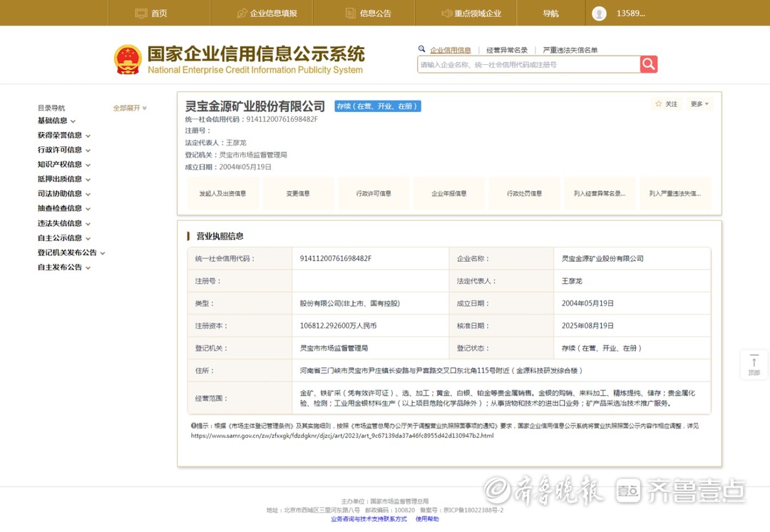The height and width of the screenshot is (532, 770).
Task: Expand the 抵押出质信息 section
Action: click(x=64, y=179)
